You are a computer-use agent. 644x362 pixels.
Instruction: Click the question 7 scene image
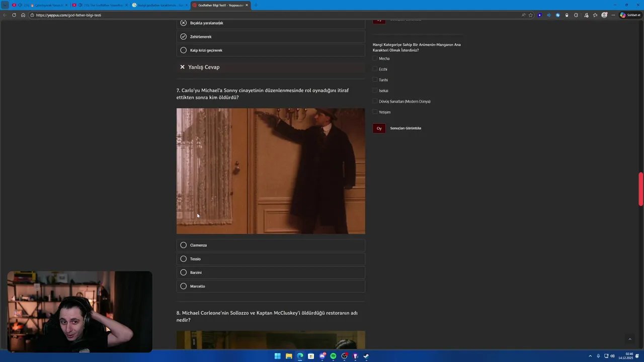[271, 171]
